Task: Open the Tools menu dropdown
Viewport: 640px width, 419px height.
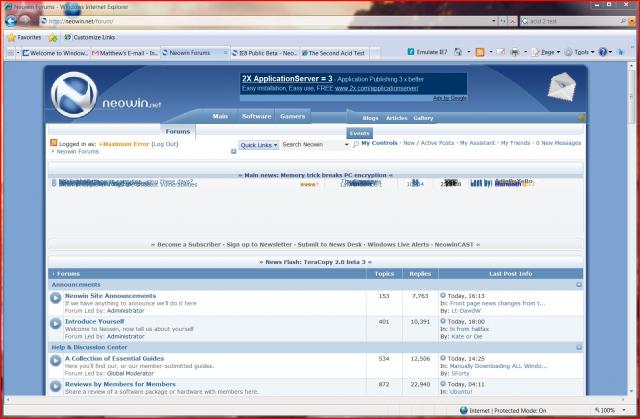Action: tap(580, 52)
